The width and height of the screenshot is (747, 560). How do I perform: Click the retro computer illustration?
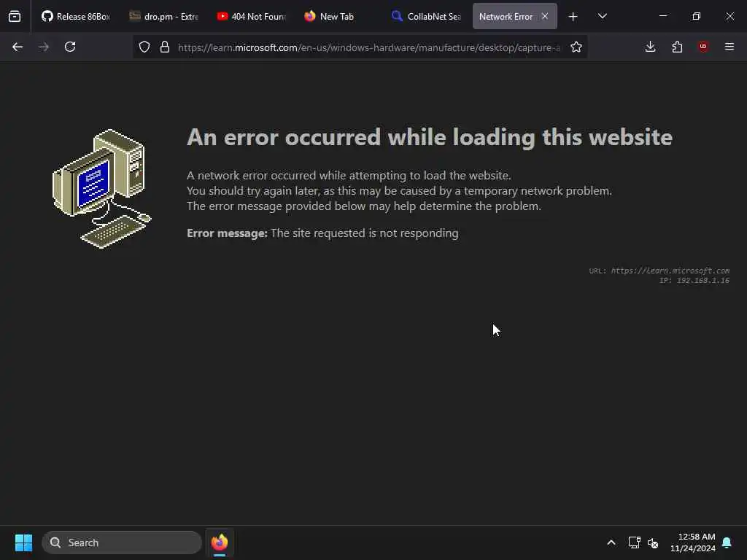(102, 189)
